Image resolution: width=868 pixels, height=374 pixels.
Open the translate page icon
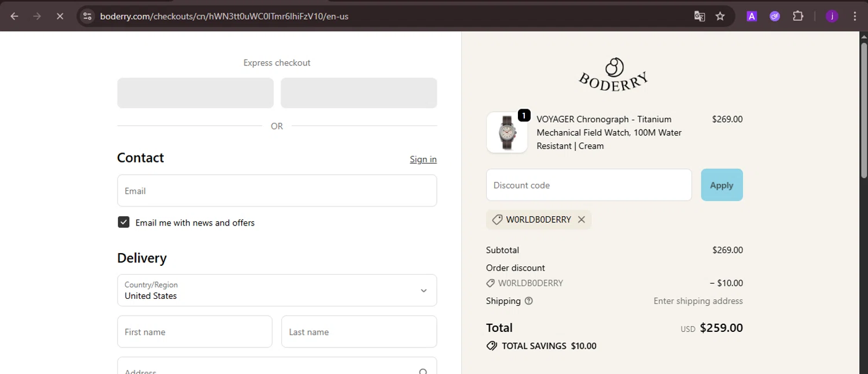point(700,16)
